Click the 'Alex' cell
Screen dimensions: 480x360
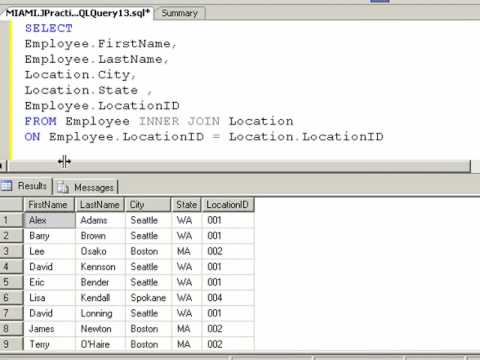[x=50, y=220]
